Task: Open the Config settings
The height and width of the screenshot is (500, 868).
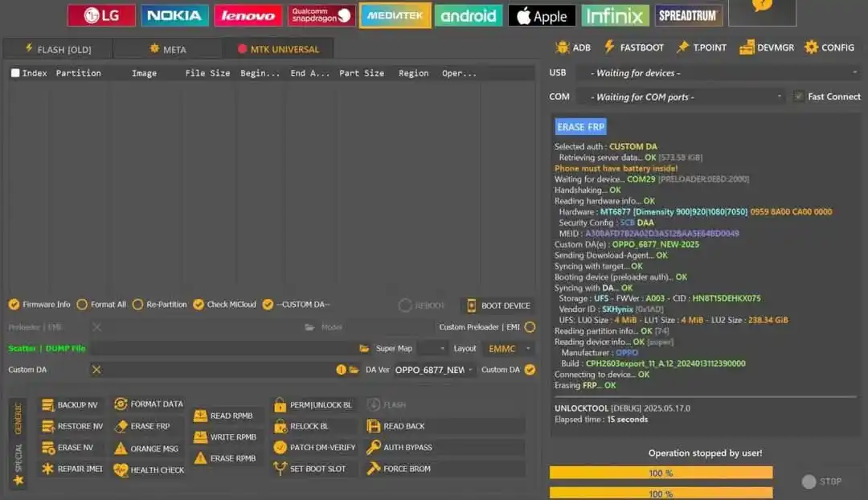Action: tap(829, 47)
